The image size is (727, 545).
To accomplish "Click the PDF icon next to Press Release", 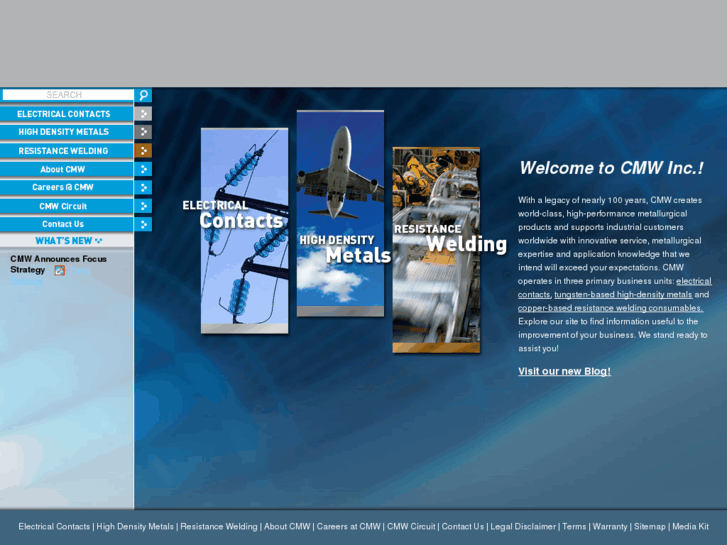I will point(59,270).
